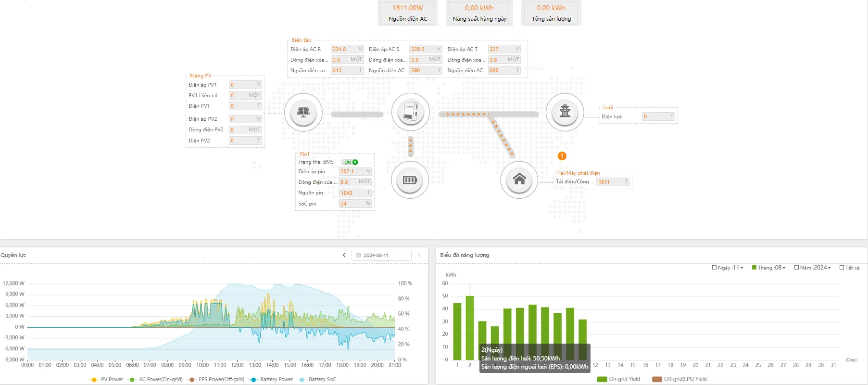
Task: Click the 1811.00W Nguồn điện AC card
Action: coord(408,13)
